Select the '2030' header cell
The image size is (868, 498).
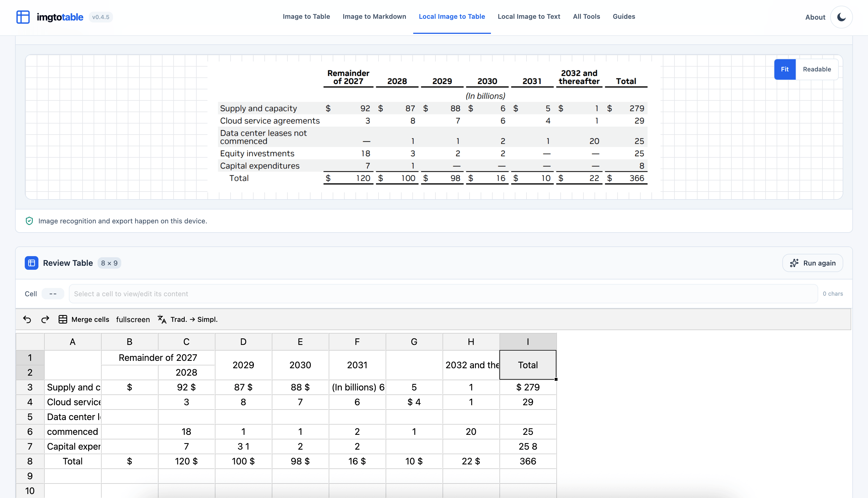pos(300,365)
